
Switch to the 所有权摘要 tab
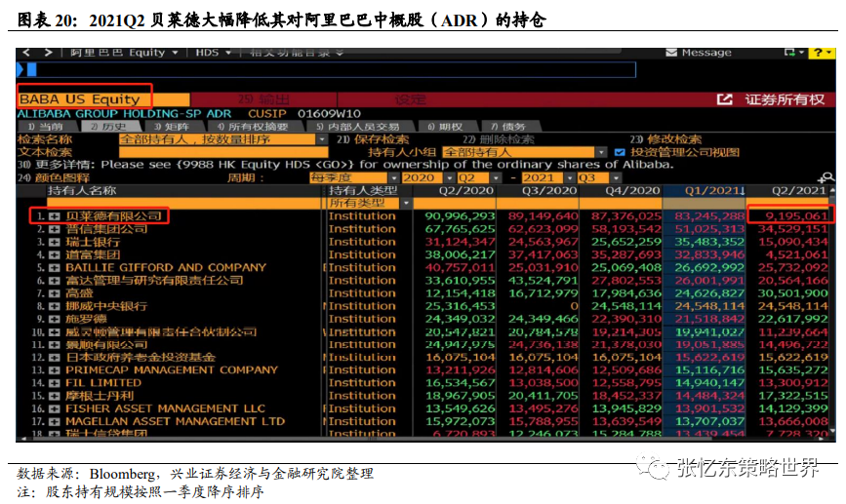(254, 127)
